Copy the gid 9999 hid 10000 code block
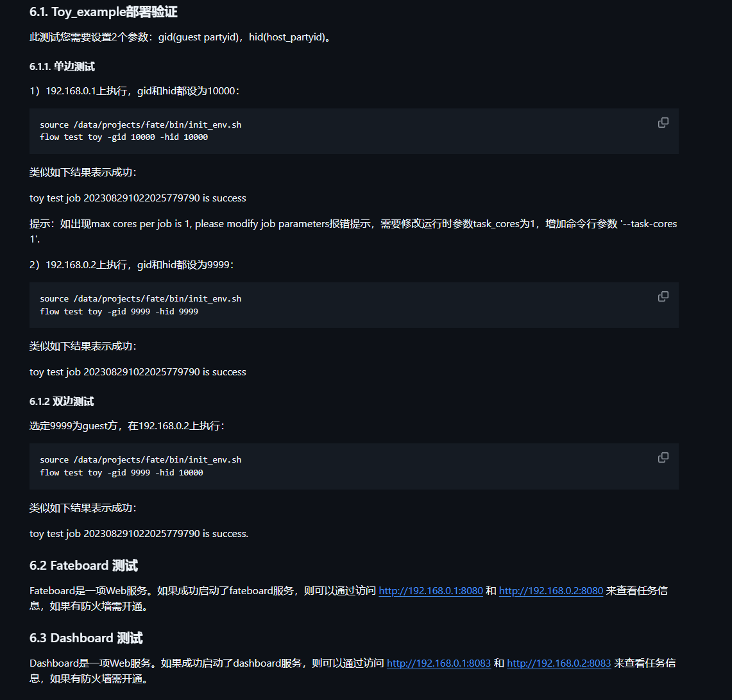The width and height of the screenshot is (732, 700). click(x=663, y=457)
